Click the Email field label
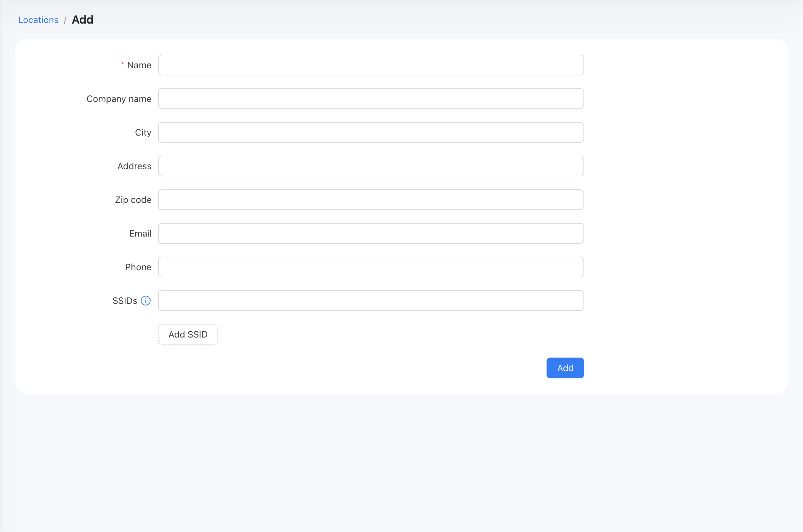 tap(140, 233)
